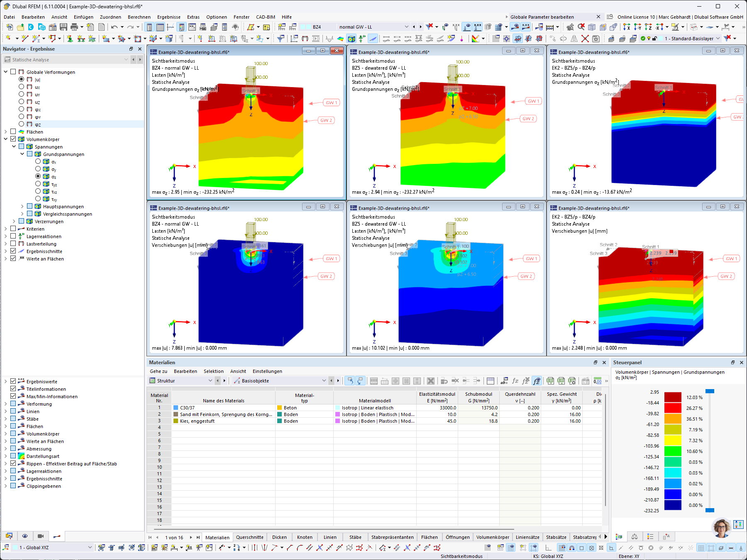Click the green color scale swatch
The image size is (747, 560).
tap(673, 451)
